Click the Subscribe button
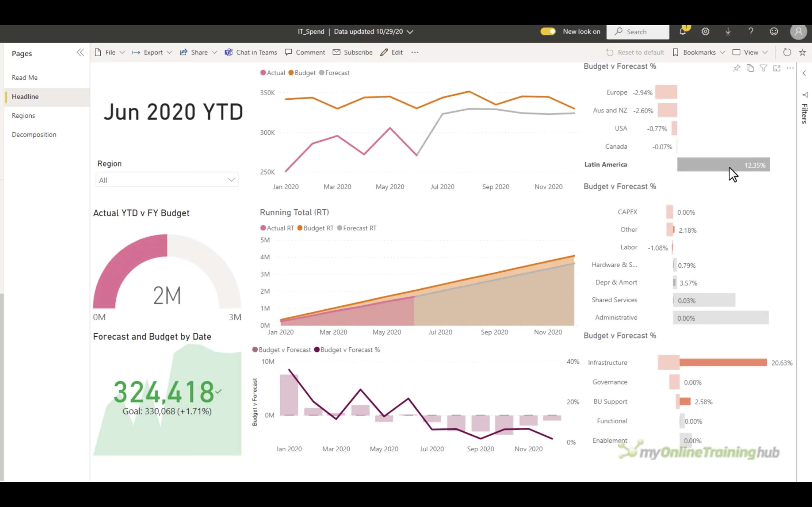812x507 pixels. (x=353, y=52)
